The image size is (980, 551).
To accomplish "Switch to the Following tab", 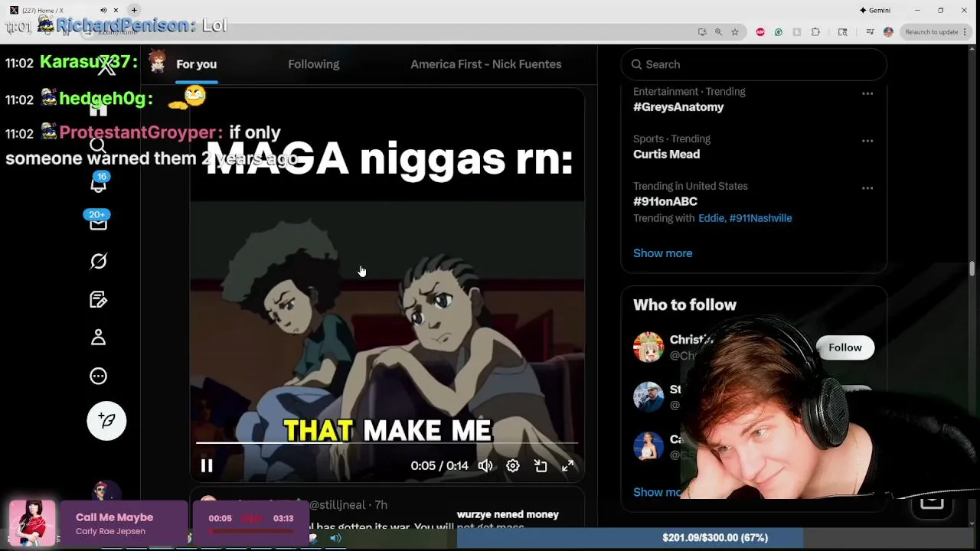I will [313, 64].
